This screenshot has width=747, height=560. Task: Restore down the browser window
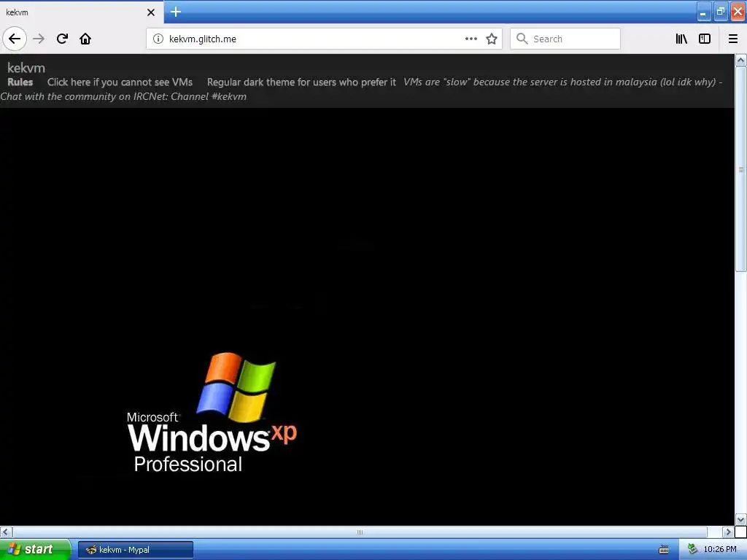point(720,12)
